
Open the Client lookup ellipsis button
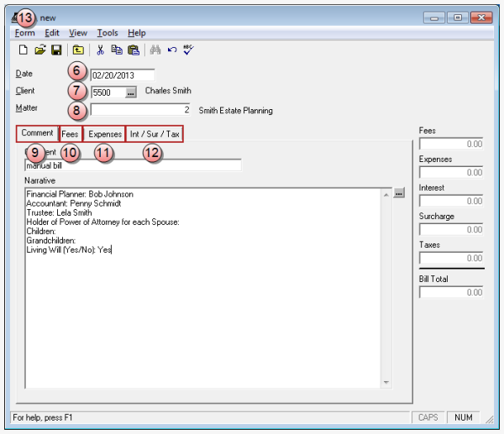pyautogui.click(x=130, y=92)
